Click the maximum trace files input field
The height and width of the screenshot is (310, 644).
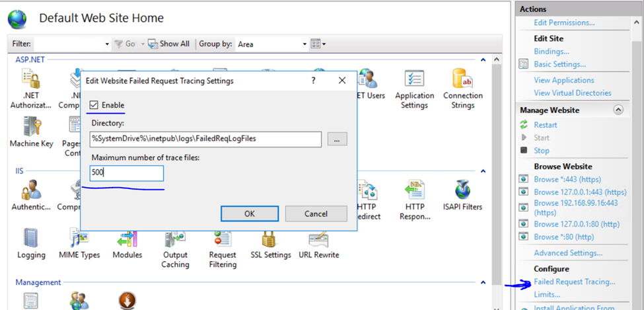click(x=127, y=173)
